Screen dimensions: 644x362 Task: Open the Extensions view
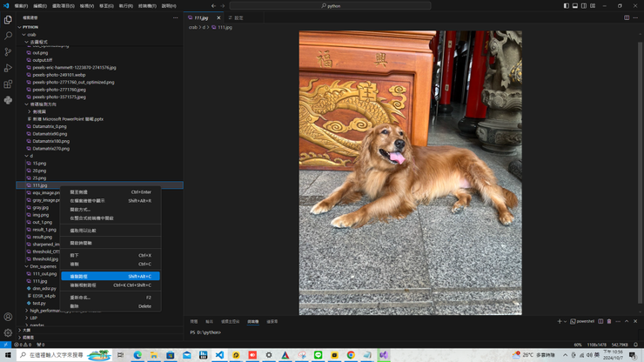coord(8,84)
